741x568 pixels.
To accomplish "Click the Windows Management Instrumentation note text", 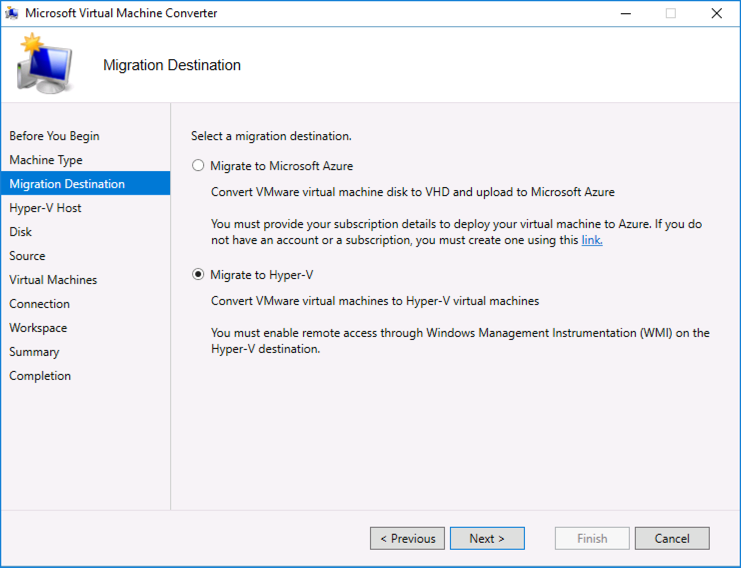I will coord(460,341).
